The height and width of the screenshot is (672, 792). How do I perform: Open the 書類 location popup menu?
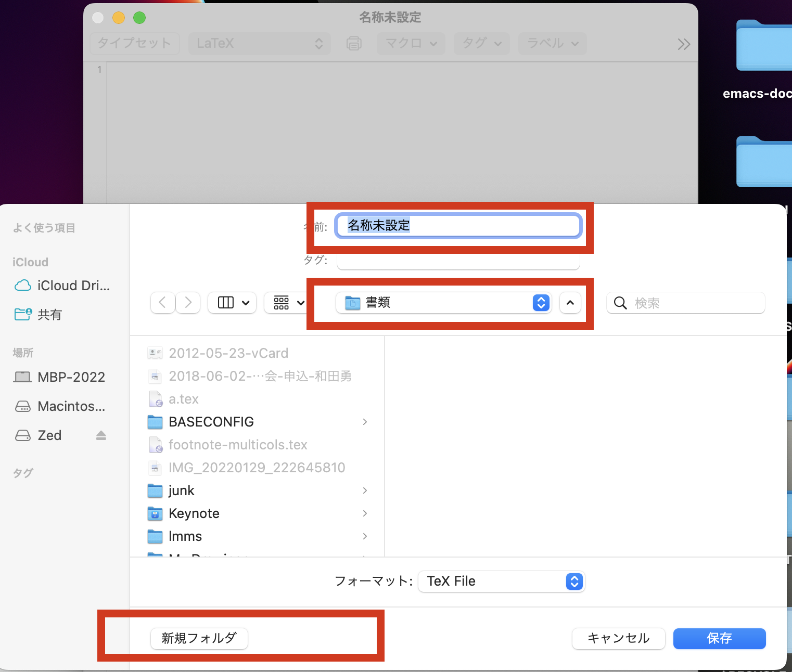click(444, 303)
